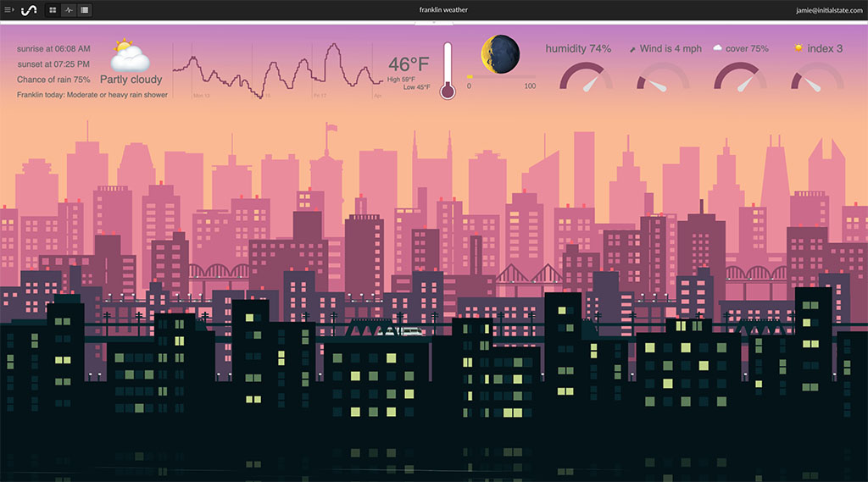Click the pull-down handle below title bar
The height and width of the screenshot is (482, 868).
point(434,23)
